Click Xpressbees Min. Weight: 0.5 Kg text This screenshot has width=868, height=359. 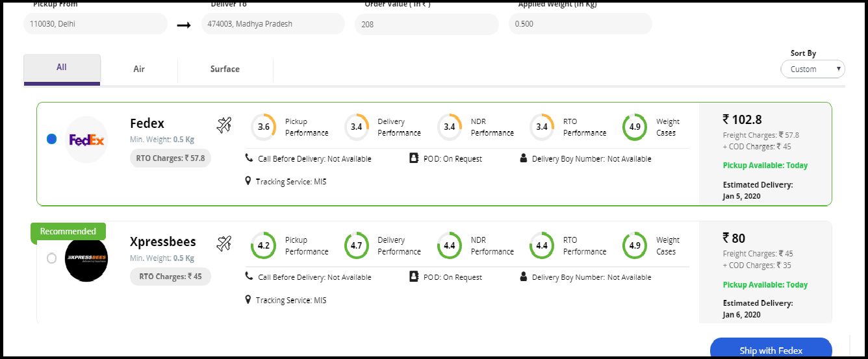tap(162, 258)
